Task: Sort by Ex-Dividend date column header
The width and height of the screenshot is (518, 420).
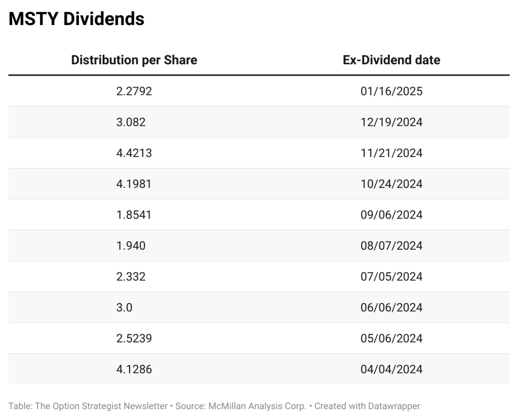Action: [392, 60]
